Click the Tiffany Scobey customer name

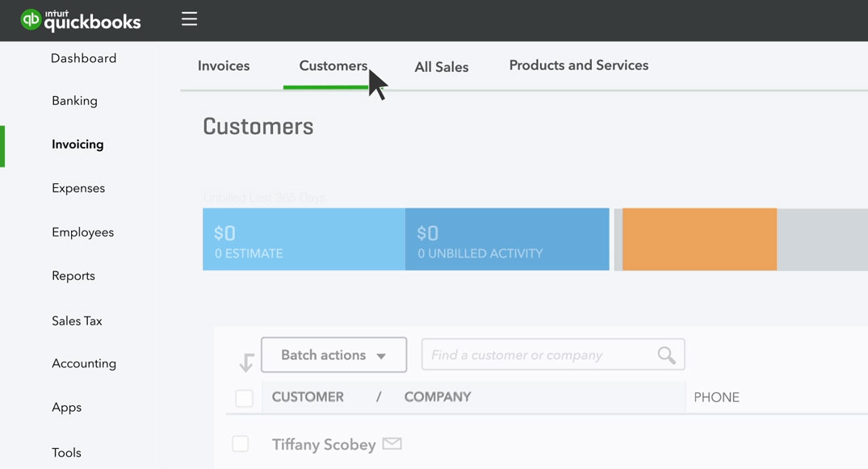tap(323, 443)
